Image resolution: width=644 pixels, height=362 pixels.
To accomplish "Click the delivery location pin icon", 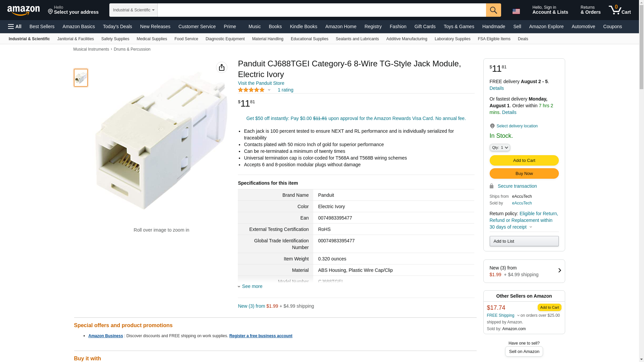I will click(x=492, y=126).
